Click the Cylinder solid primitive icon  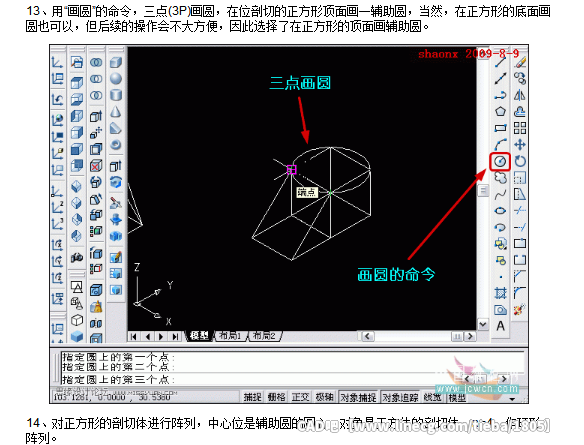(x=116, y=95)
